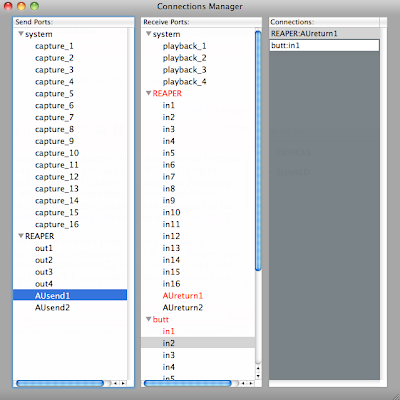Select capture_15 send port
This screenshot has width=400, height=400.
(x=57, y=213)
